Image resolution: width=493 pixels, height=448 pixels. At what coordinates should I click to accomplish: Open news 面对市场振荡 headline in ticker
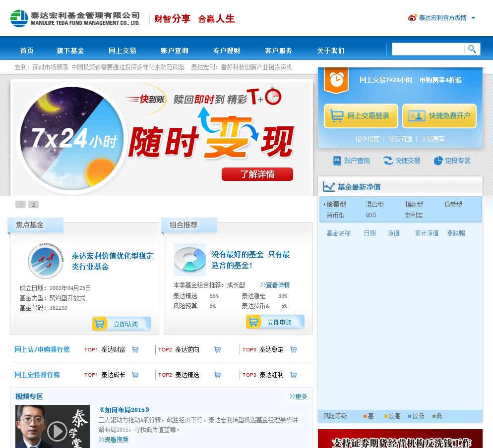(99, 67)
